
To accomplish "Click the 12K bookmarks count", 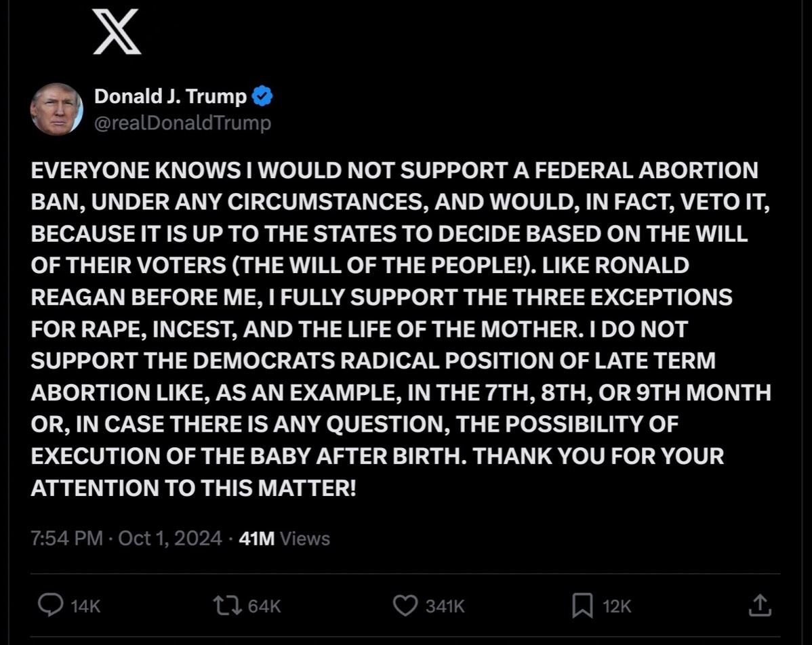I will point(617,606).
